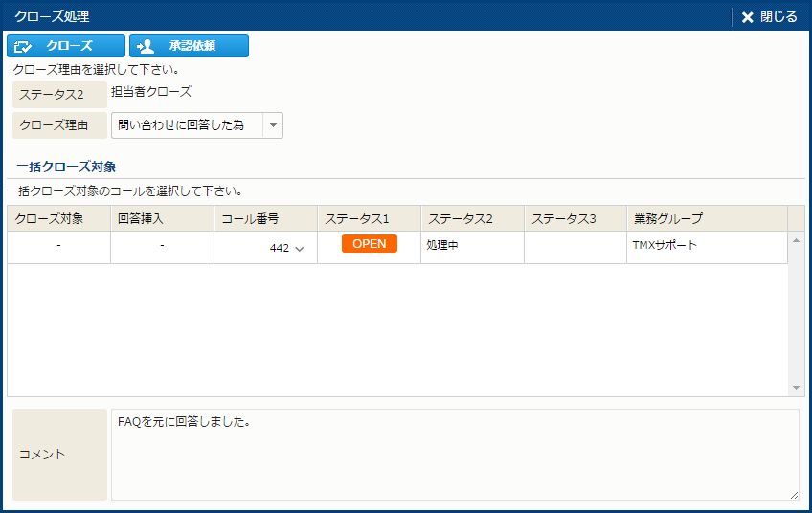
Task: Select the TMXサポート cell in the row
Action: tap(707, 246)
